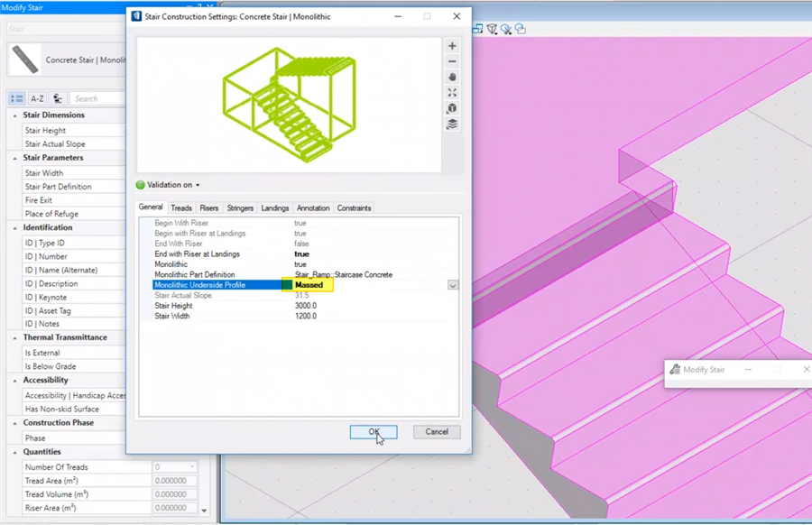Click the overlapping windows icon in view toolbar

477,29
